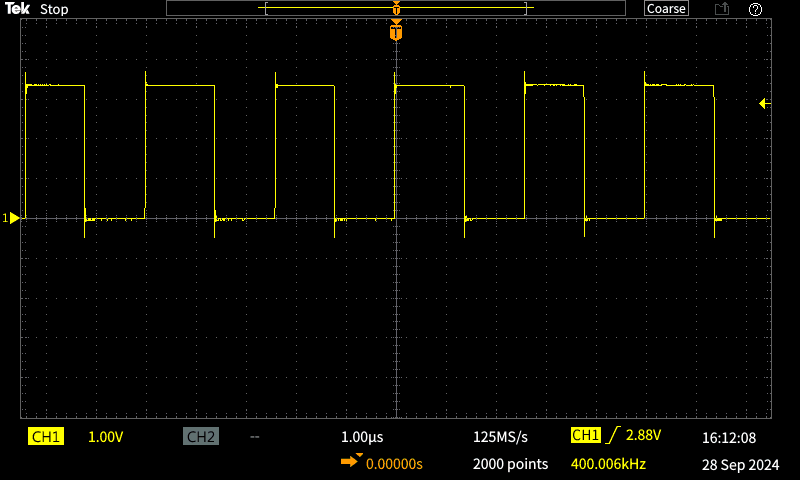Click the save/export icon beside Coarse
Viewport: 800px width, 480px height.
click(x=721, y=9)
